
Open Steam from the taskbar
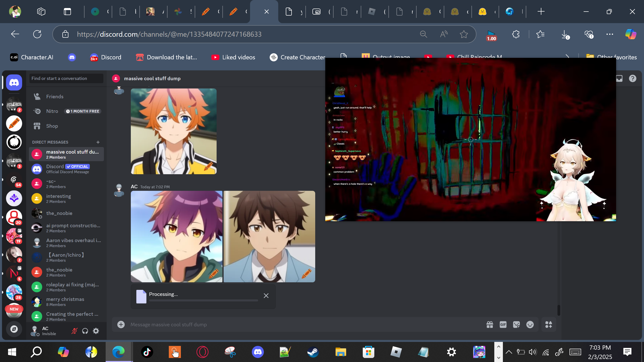click(313, 352)
